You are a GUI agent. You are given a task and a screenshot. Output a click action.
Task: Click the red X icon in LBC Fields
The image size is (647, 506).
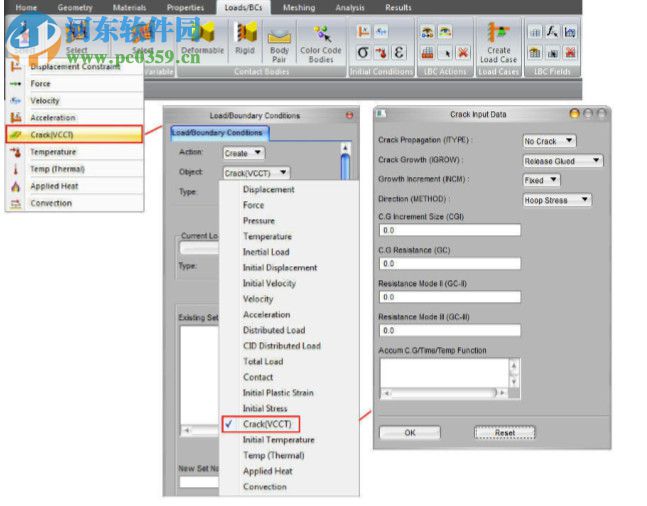[x=570, y=53]
